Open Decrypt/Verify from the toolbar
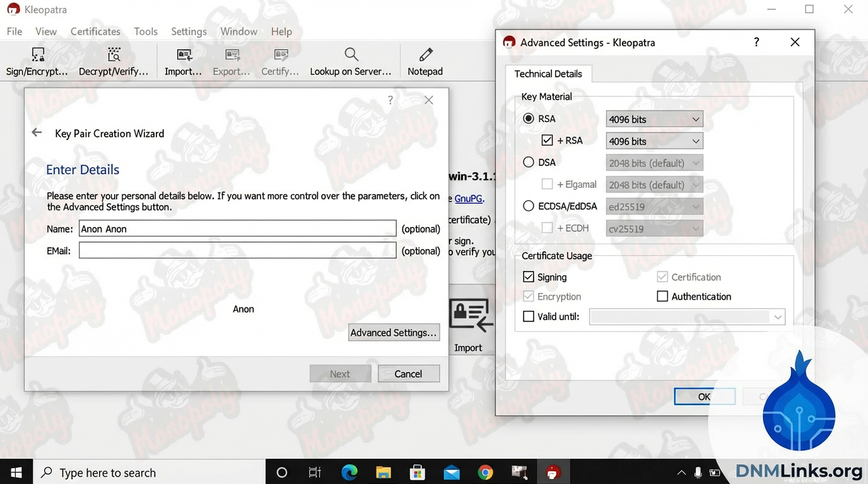The image size is (868, 484). coord(114,61)
